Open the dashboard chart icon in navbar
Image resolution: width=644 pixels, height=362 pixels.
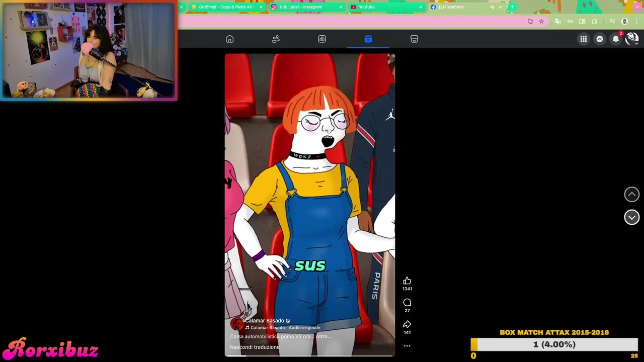click(x=322, y=39)
